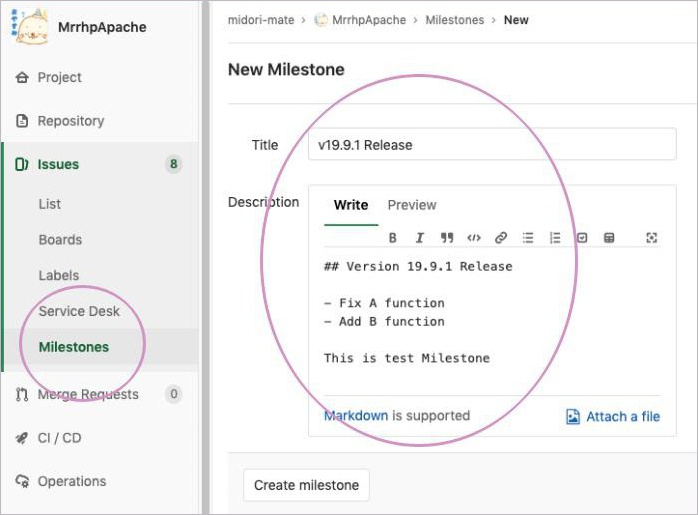Apply italic formatting in description toolbar
This screenshot has height=515, width=698.
point(420,238)
